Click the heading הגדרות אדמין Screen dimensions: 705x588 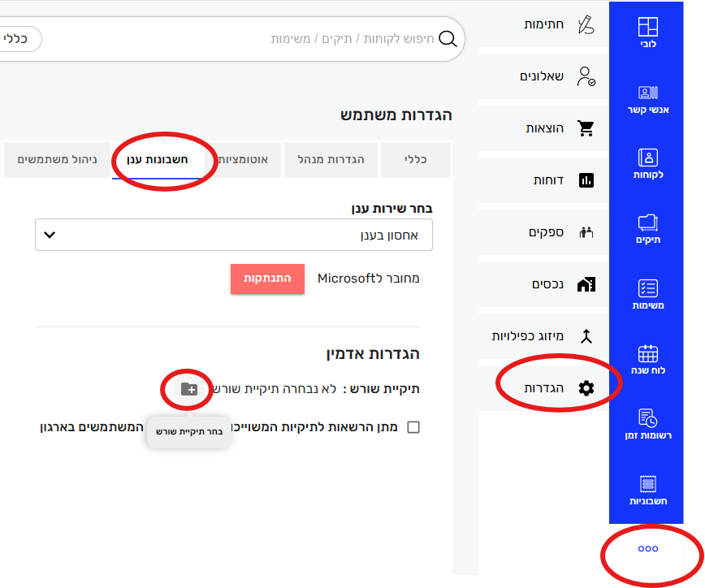pos(373,354)
